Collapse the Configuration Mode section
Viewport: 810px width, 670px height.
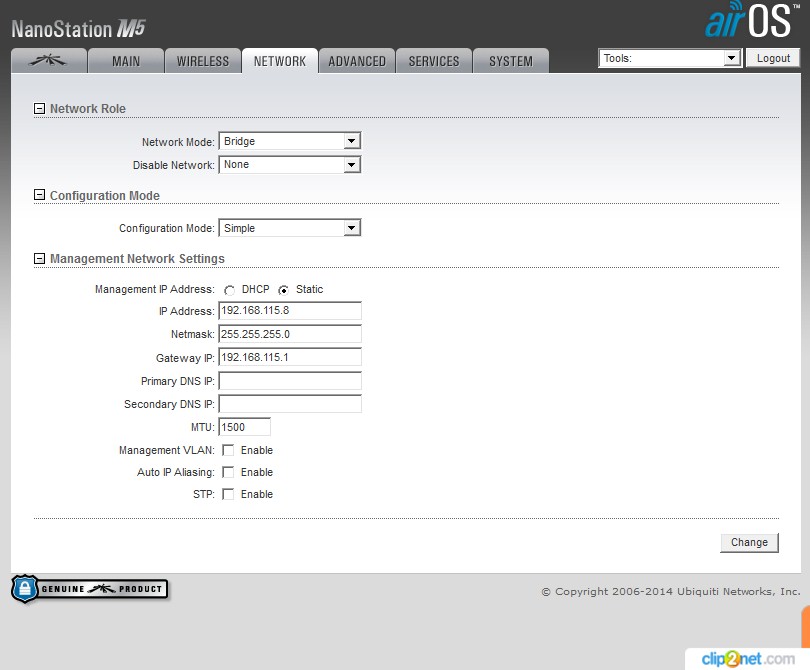(x=39, y=195)
